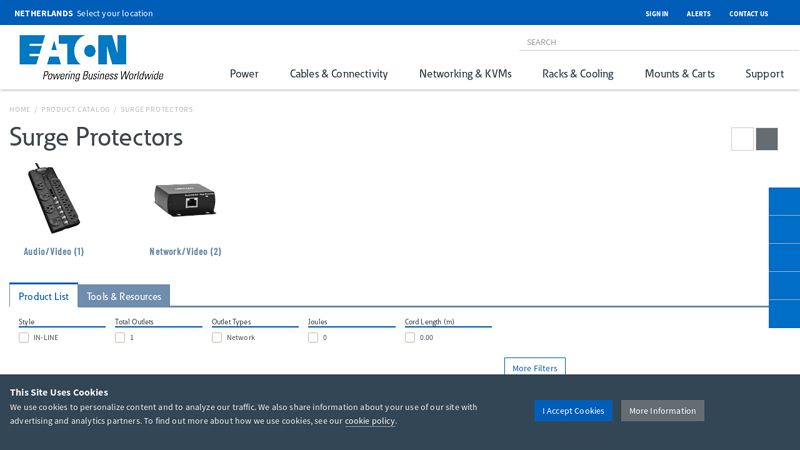Follow the cookie policy link
Screen dimensions: 800x450
pos(370,421)
